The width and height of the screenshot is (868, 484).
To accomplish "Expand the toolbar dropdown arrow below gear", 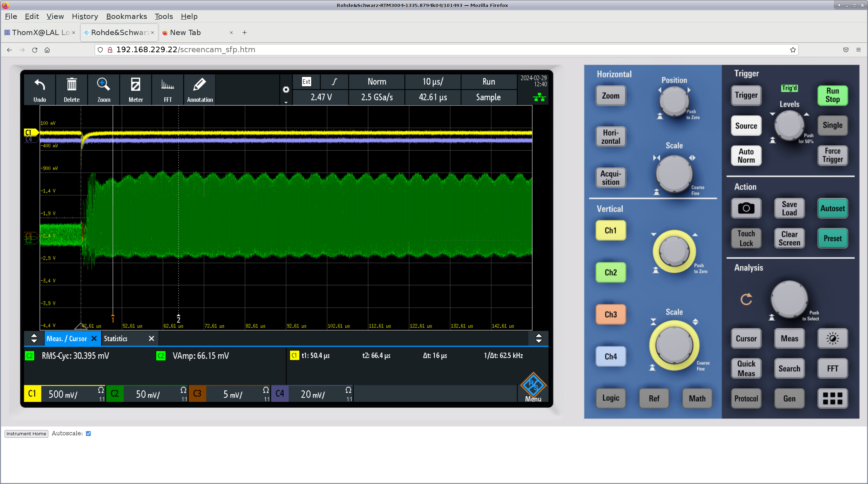I will (x=286, y=102).
